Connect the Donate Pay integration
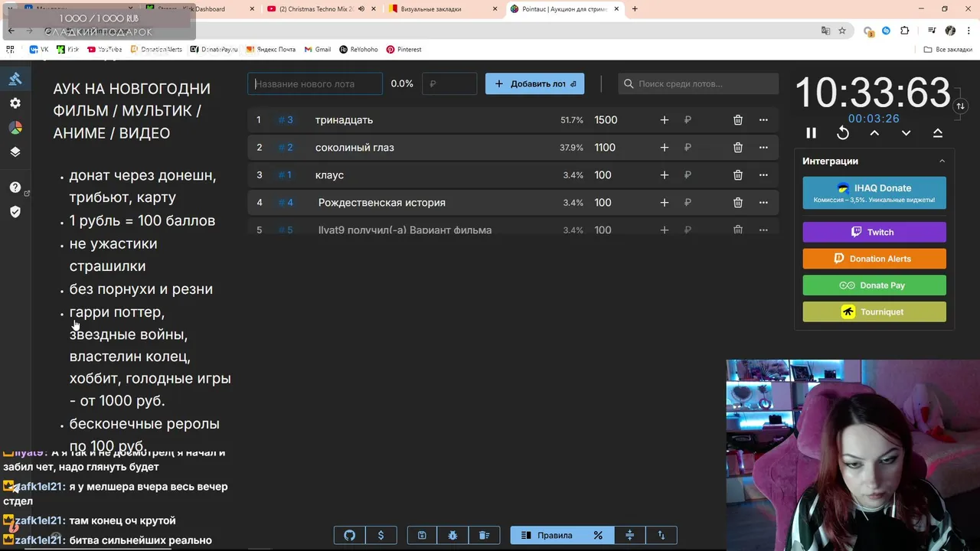 [x=874, y=285]
